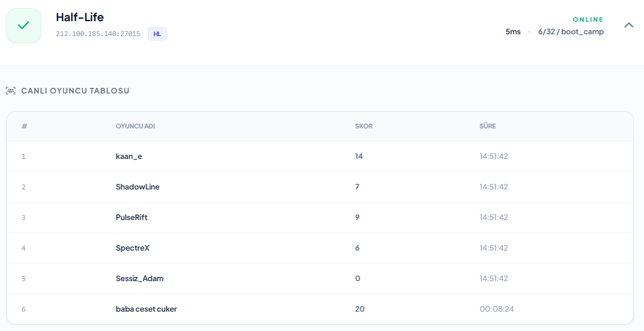Click the Half-Life server title
The width and height of the screenshot is (644, 331).
80,17
